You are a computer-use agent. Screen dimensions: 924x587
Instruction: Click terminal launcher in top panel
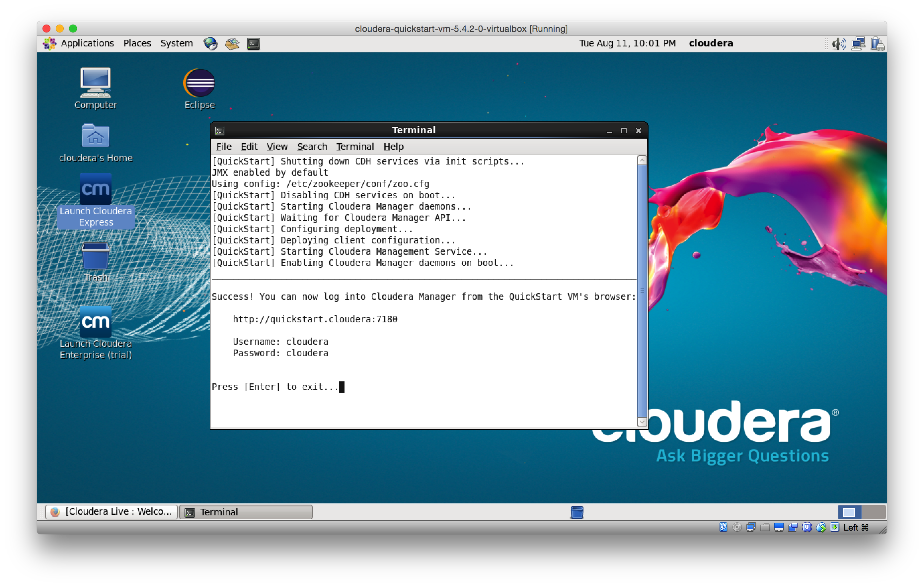coord(253,44)
